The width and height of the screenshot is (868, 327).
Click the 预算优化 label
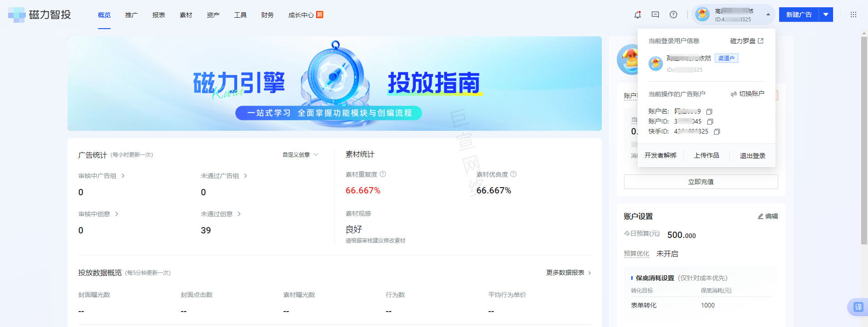point(636,253)
